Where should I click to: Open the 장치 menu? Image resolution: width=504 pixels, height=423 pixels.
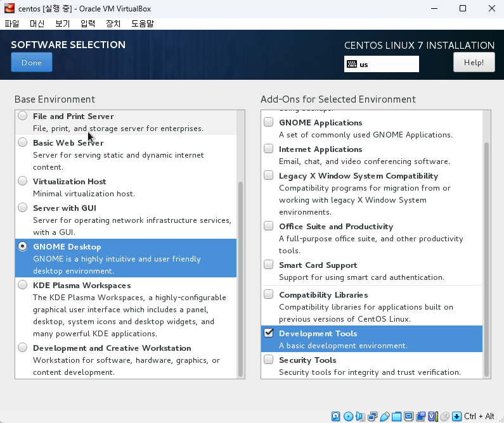click(113, 23)
